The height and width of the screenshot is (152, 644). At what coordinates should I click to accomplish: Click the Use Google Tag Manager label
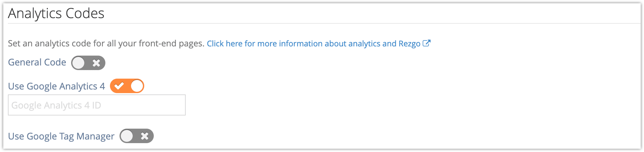(61, 136)
